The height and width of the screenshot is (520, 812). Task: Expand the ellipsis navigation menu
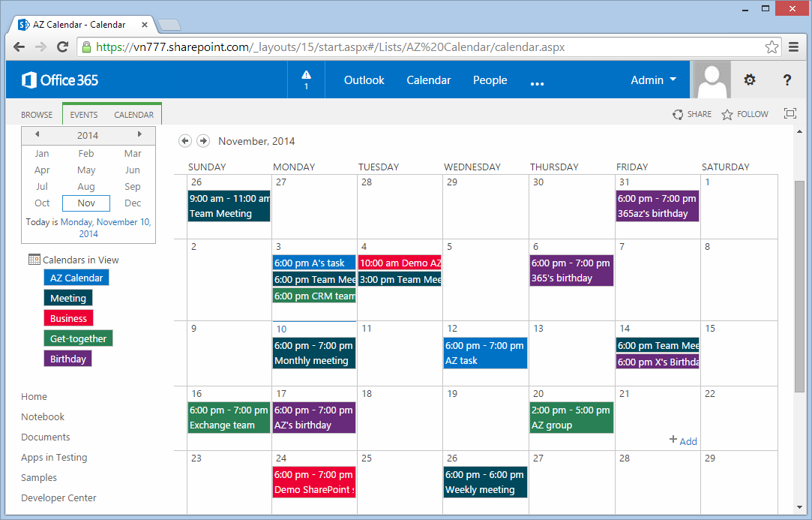click(x=537, y=83)
